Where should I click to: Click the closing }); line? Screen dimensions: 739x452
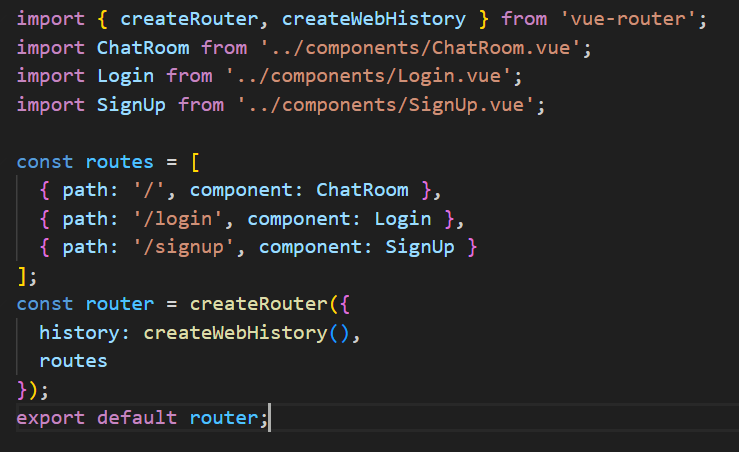pyautogui.click(x=33, y=390)
